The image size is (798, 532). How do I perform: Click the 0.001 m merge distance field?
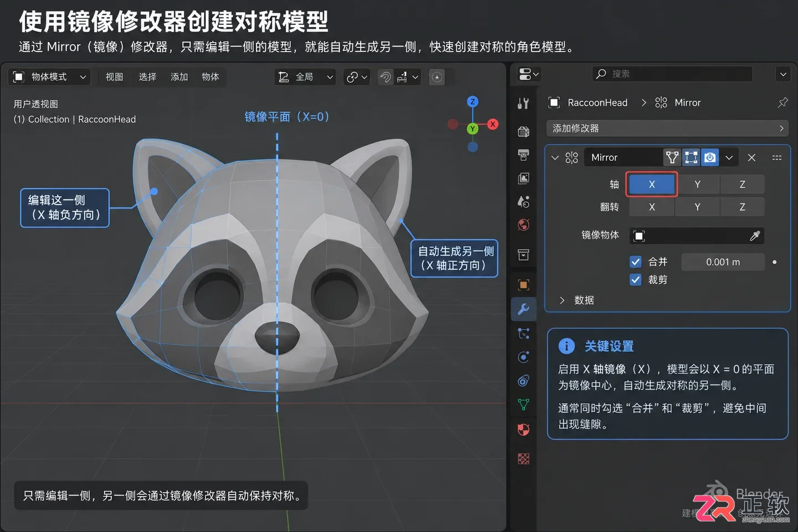pos(723,262)
